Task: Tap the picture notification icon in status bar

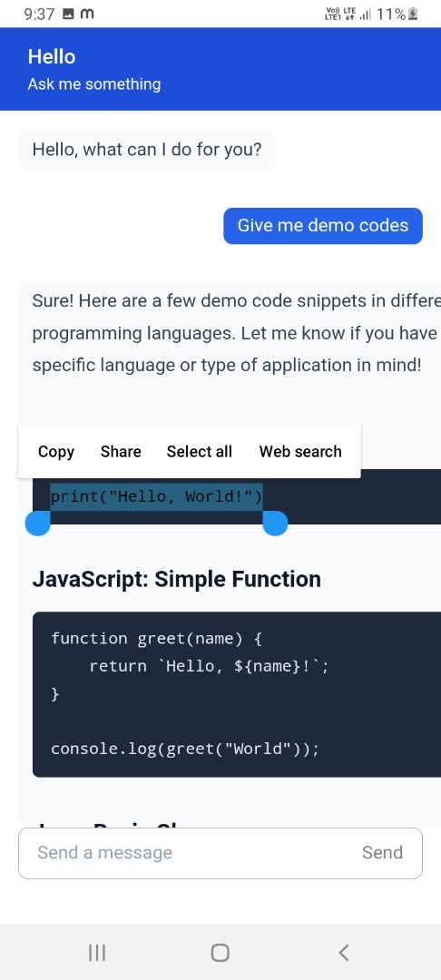Action: 69,14
